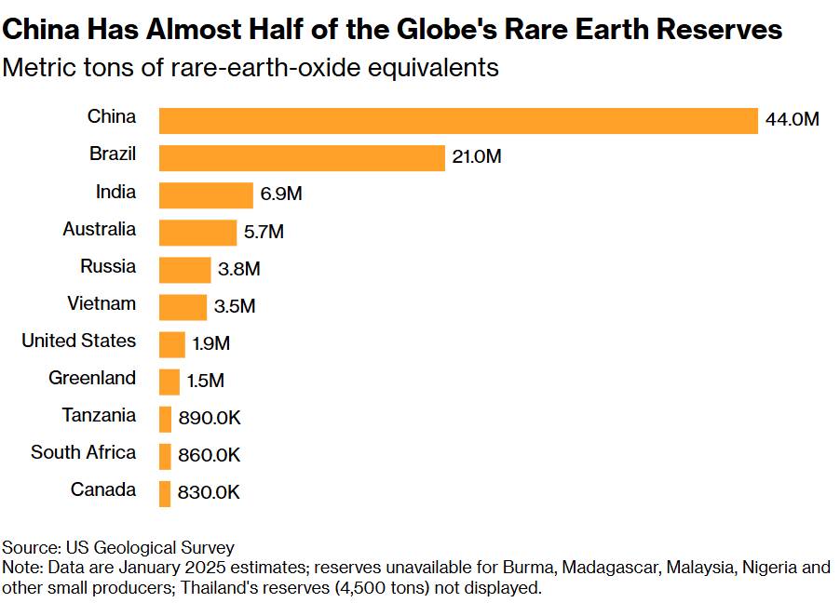The width and height of the screenshot is (840, 616).
Task: Select the 890.0K value label
Action: tap(209, 419)
